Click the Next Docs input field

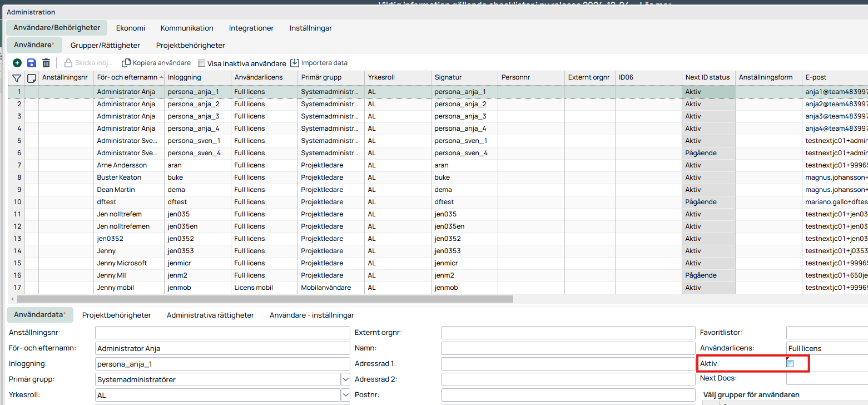(x=827, y=378)
